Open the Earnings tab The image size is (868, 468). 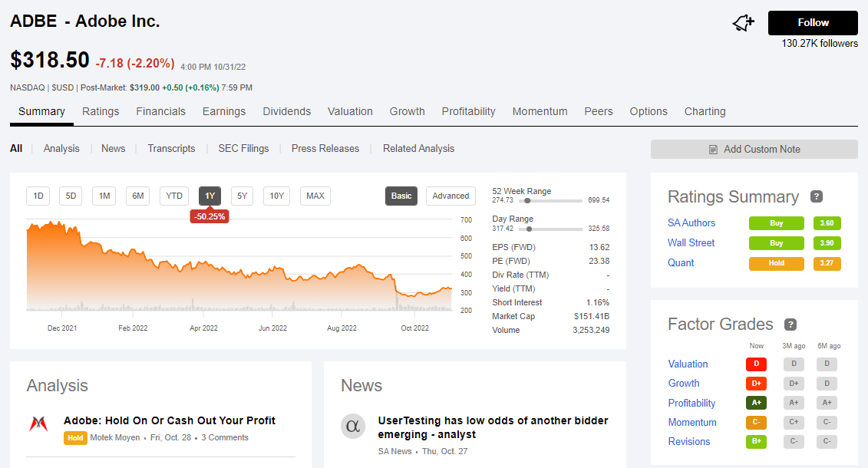click(223, 111)
